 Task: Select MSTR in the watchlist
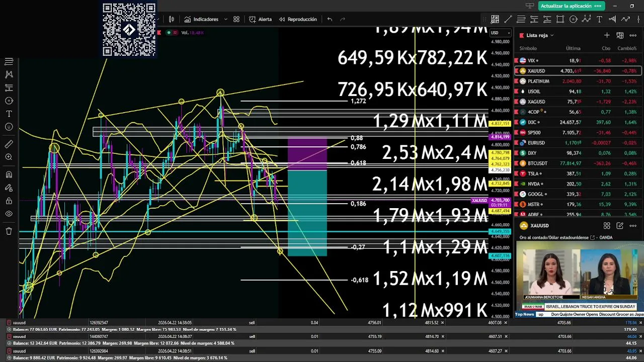[578, 205]
